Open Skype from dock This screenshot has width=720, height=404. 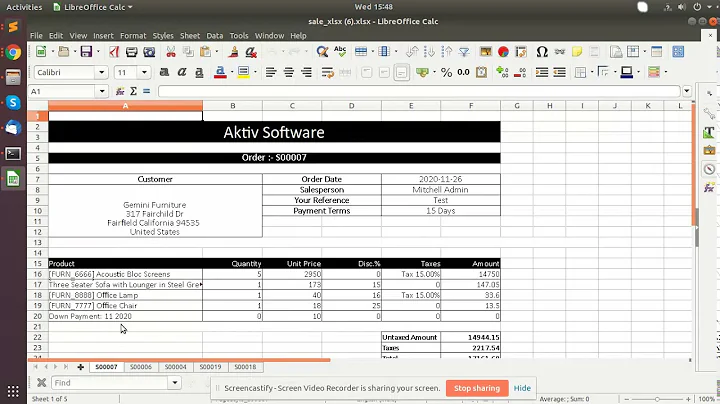[x=13, y=103]
